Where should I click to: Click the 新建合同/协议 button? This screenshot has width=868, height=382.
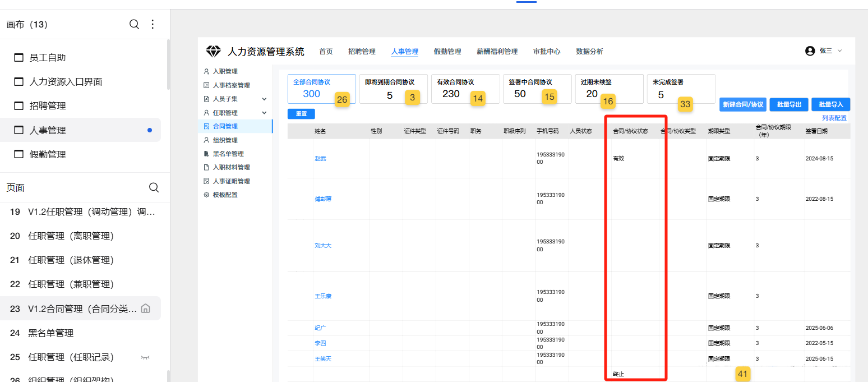(743, 104)
